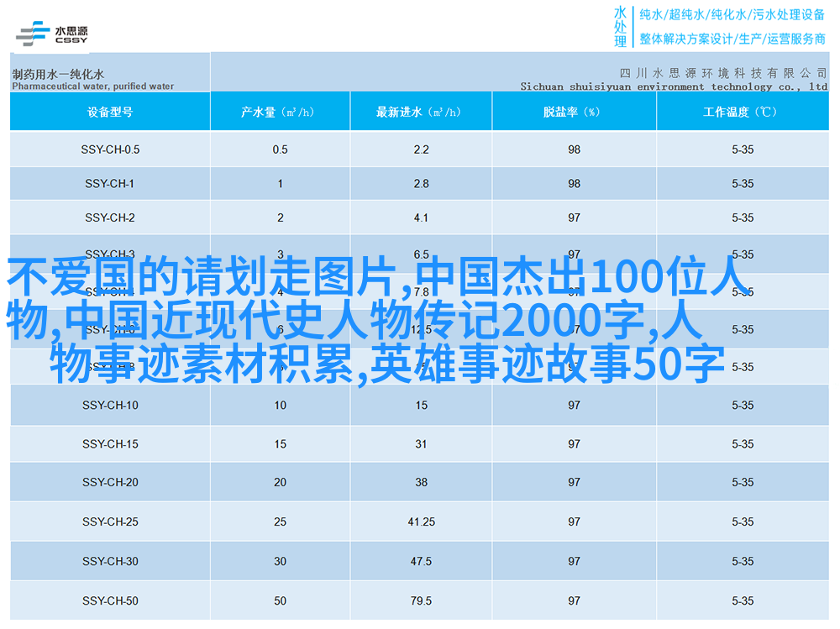Select desalination rate 97 in SSY-CH-25 row
The width and height of the screenshot is (840, 629).
click(x=575, y=522)
